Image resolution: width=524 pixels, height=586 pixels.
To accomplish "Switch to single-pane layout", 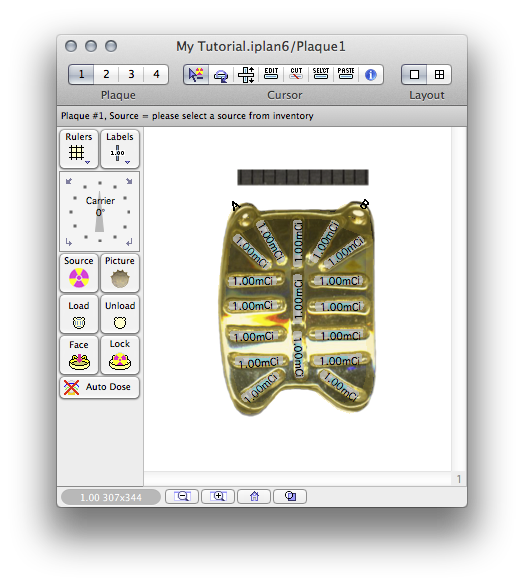I will click(414, 75).
